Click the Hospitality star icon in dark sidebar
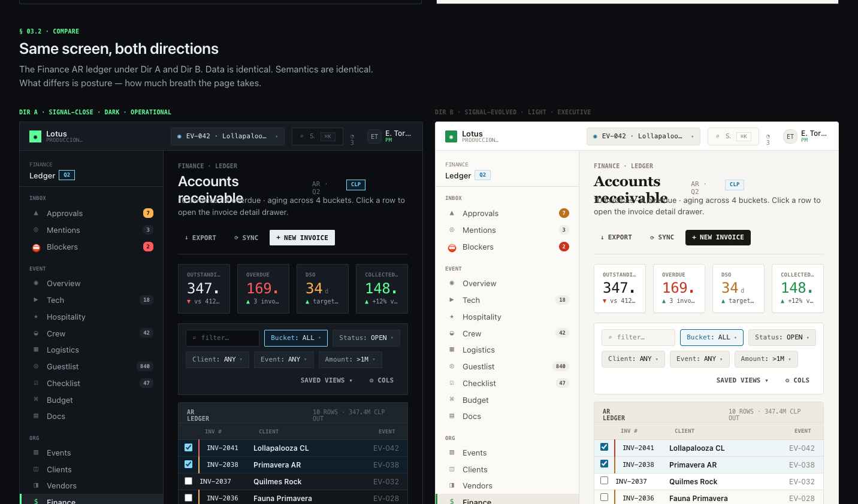 (x=36, y=317)
